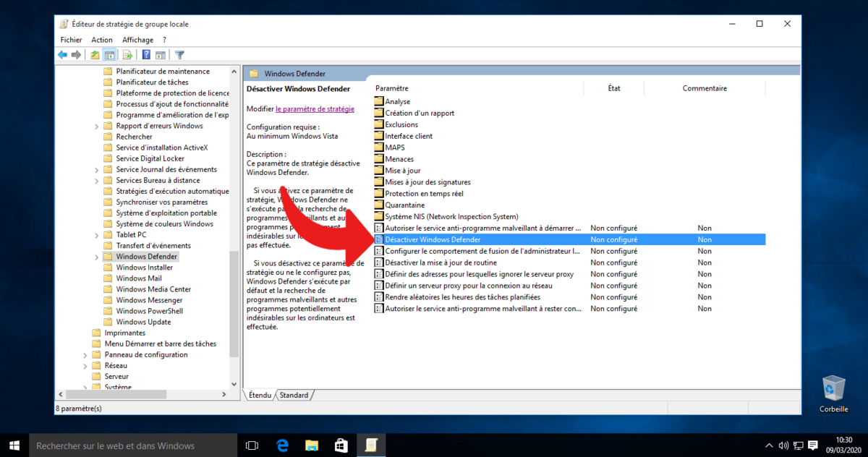Viewport: 868px width, 457px height.
Task: Click the policy icon of Désactiver la mise à jour de routine
Action: [379, 262]
